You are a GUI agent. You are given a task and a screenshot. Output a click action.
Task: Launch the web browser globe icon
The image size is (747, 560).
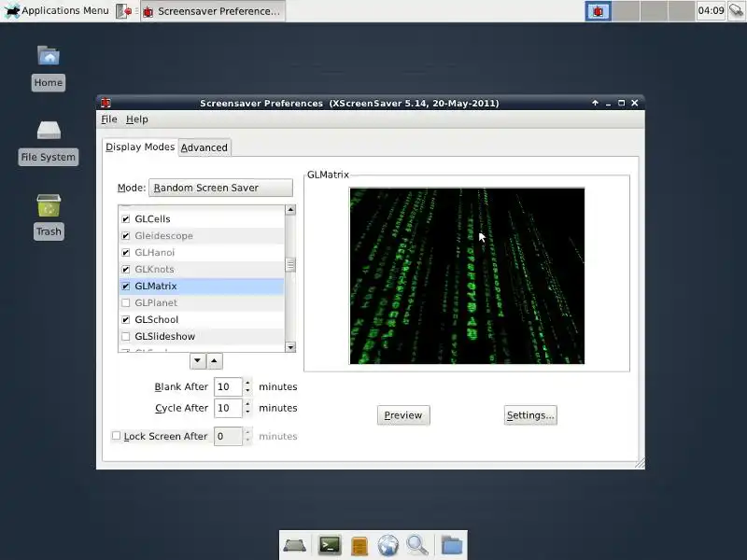click(388, 545)
